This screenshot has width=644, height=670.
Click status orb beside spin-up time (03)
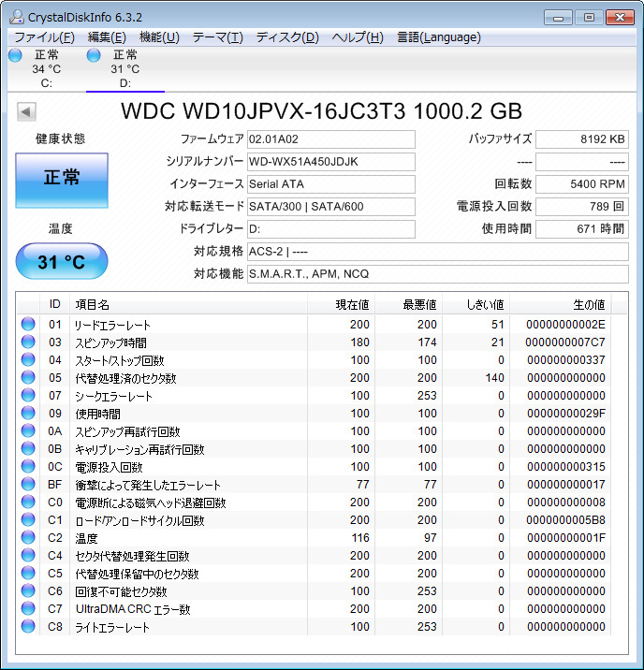(x=27, y=342)
